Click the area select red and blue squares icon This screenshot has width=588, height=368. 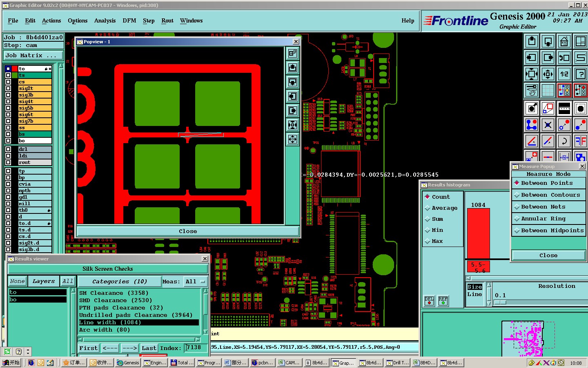pyautogui.click(x=548, y=108)
